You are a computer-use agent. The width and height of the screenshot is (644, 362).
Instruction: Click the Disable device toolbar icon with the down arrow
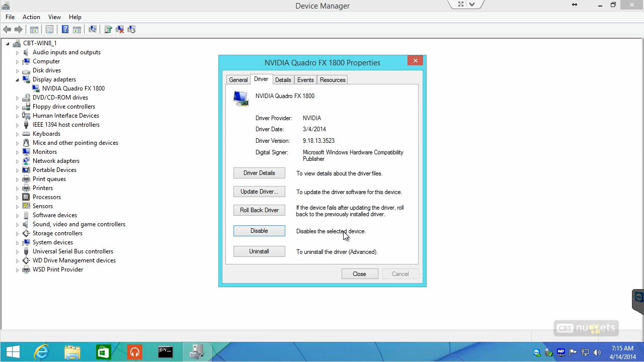131,30
